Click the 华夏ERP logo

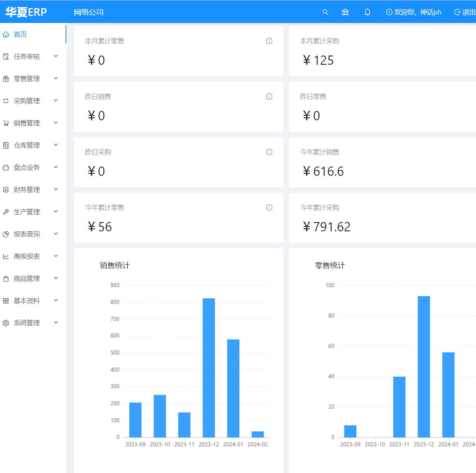pyautogui.click(x=26, y=12)
